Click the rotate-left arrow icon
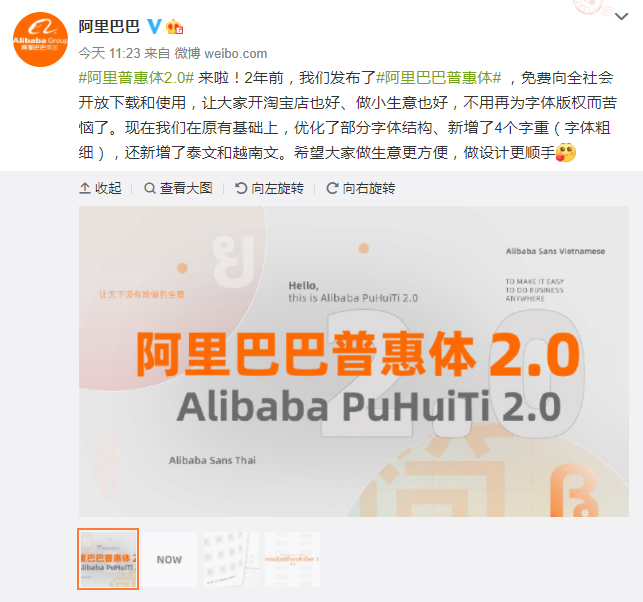The image size is (643, 602). pos(241,188)
